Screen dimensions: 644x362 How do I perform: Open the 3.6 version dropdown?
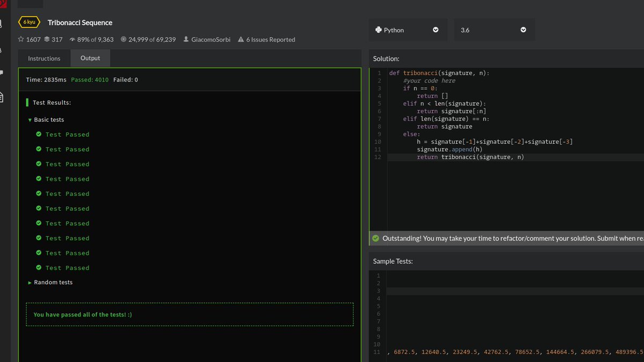[x=494, y=30]
